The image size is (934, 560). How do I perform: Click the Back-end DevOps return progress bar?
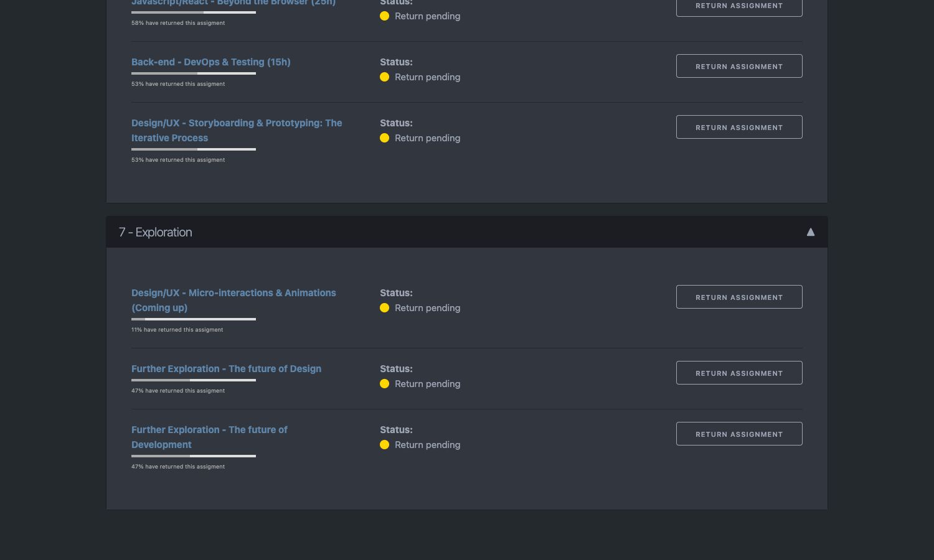(193, 73)
